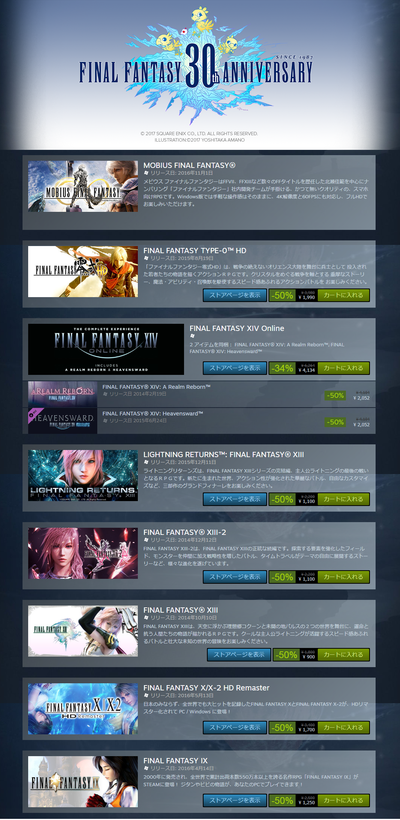Open FINAL FANTASY X/X-2 HD Remaster thumbnail
This screenshot has height=820, width=400.
pyautogui.click(x=83, y=709)
